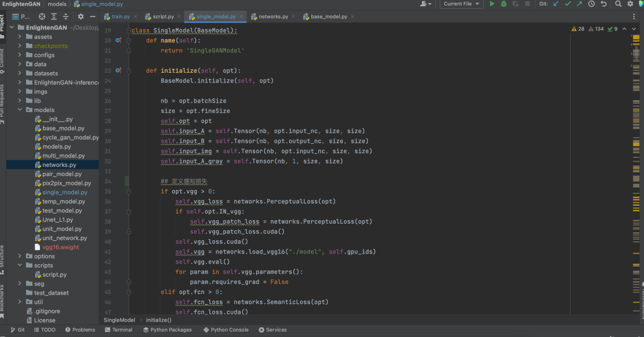Open the user account icon dropdown

coord(426,4)
